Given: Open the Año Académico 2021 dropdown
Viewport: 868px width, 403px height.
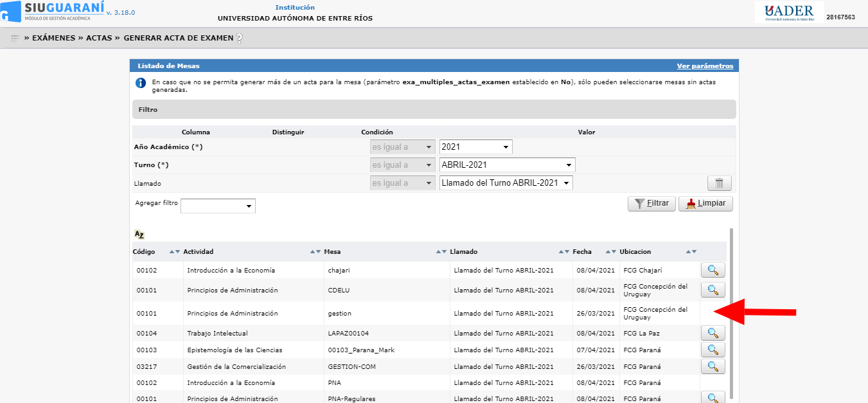Looking at the screenshot, I should point(475,147).
